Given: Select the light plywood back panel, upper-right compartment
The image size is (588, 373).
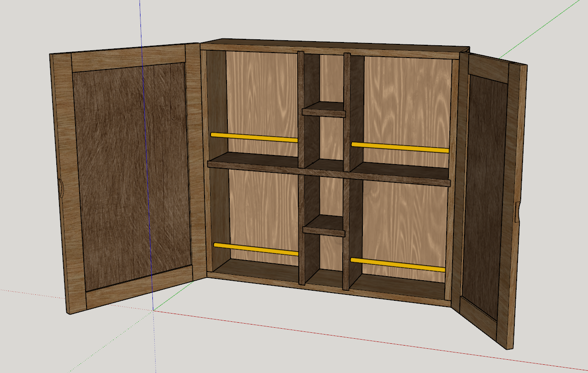Looking at the screenshot, I should tap(407, 110).
